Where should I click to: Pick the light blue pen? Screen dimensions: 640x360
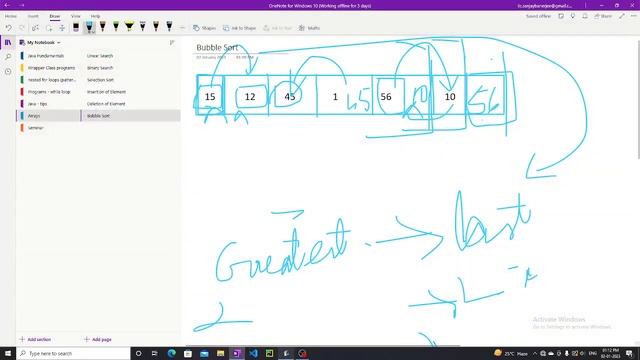coord(89,27)
